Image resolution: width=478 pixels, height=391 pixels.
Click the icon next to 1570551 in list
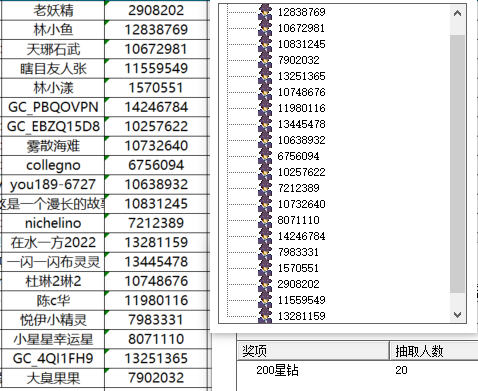pyautogui.click(x=265, y=268)
